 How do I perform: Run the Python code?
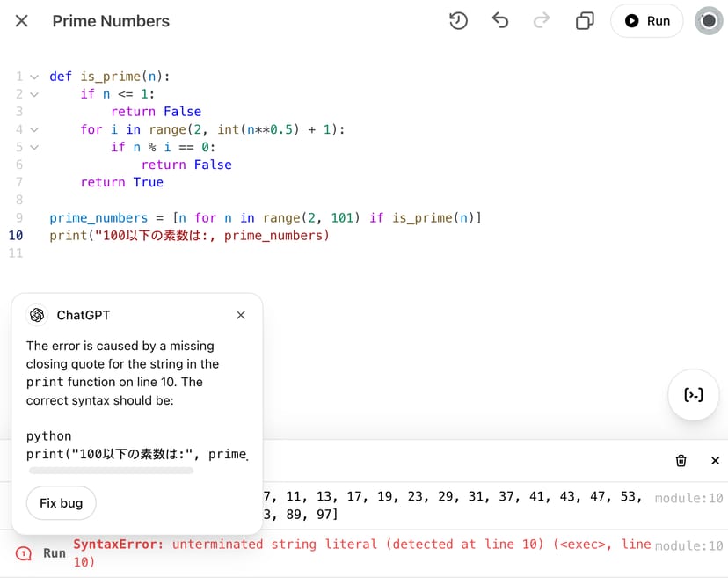tap(647, 21)
